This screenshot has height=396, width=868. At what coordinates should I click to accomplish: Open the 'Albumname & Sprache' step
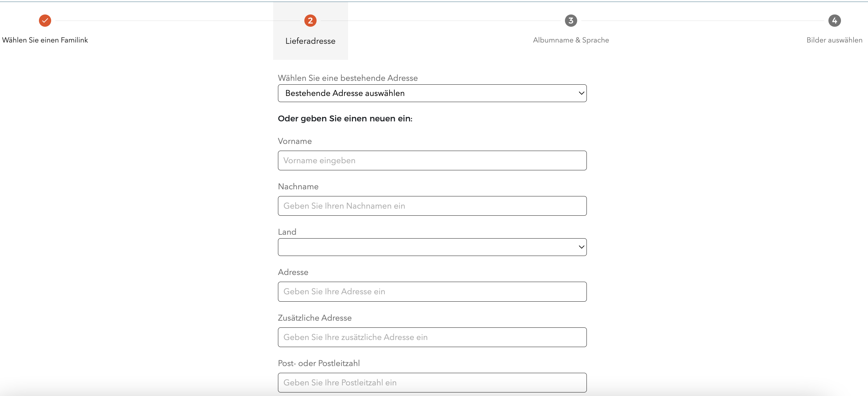click(x=571, y=40)
